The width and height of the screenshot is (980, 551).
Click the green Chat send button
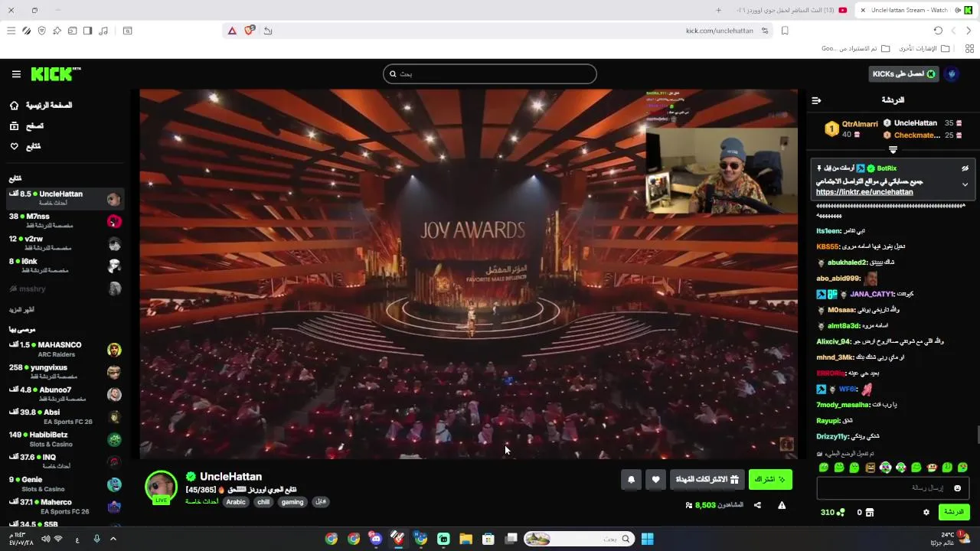coord(954,512)
